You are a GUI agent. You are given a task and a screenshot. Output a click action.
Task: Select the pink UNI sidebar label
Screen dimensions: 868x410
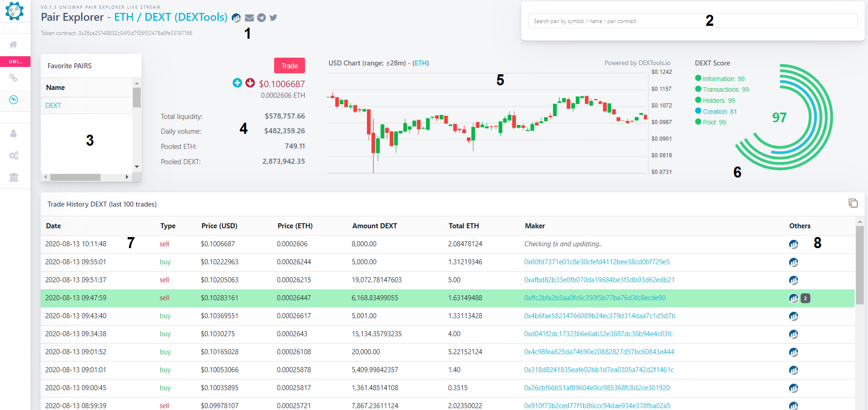click(15, 61)
